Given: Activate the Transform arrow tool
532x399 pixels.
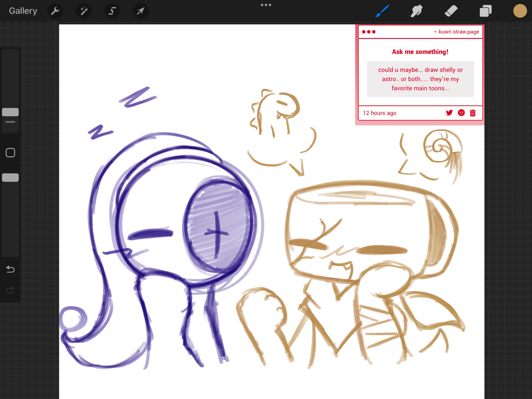Looking at the screenshot, I should click(x=141, y=11).
